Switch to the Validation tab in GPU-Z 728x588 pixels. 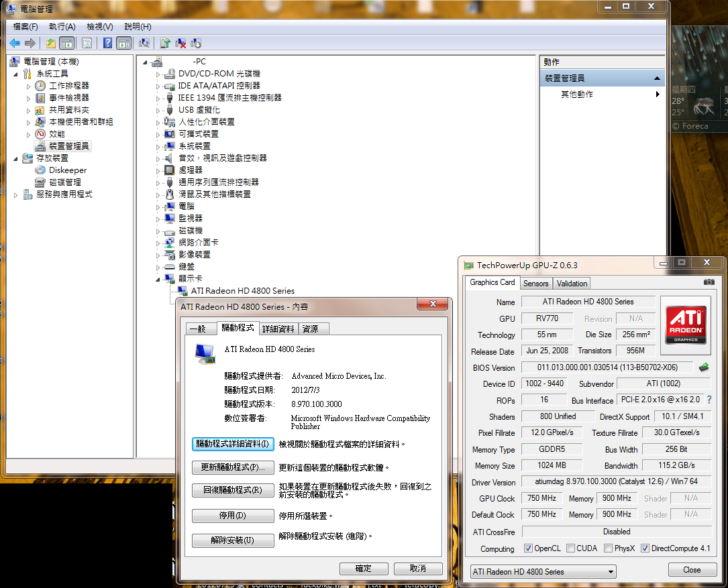tap(572, 283)
